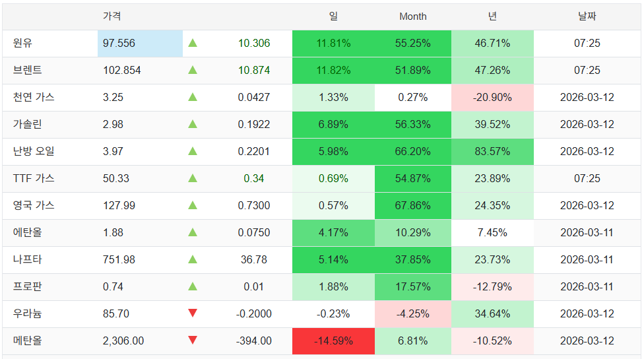Image resolution: width=644 pixels, height=359 pixels.
Task: Click the red -14.59% daily cell
Action: tap(333, 341)
